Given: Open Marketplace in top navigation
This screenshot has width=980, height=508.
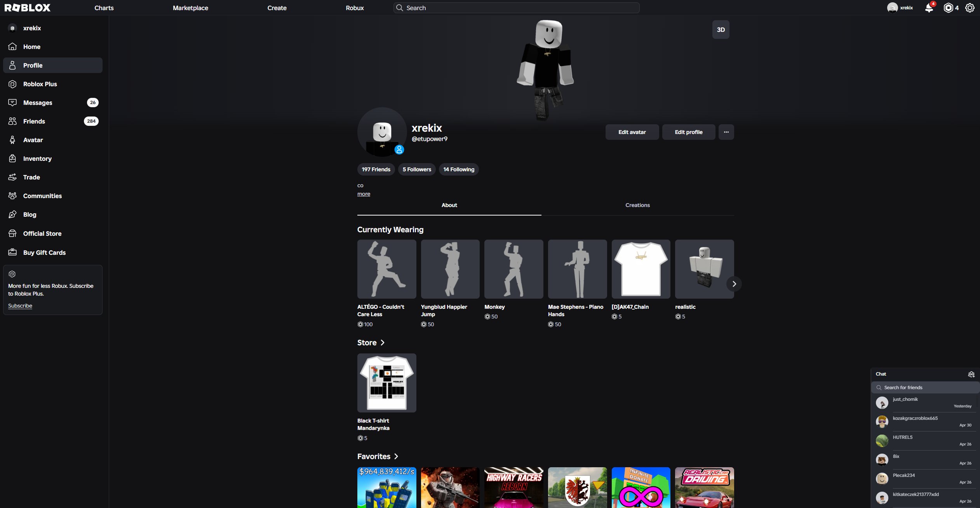Looking at the screenshot, I should (190, 8).
